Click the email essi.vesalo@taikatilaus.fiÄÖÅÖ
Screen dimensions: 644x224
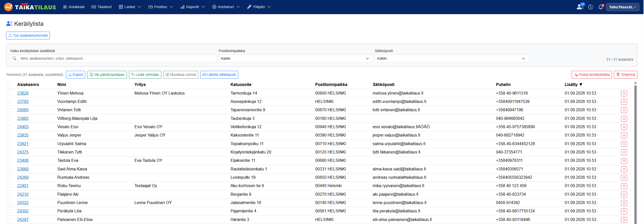point(401,127)
